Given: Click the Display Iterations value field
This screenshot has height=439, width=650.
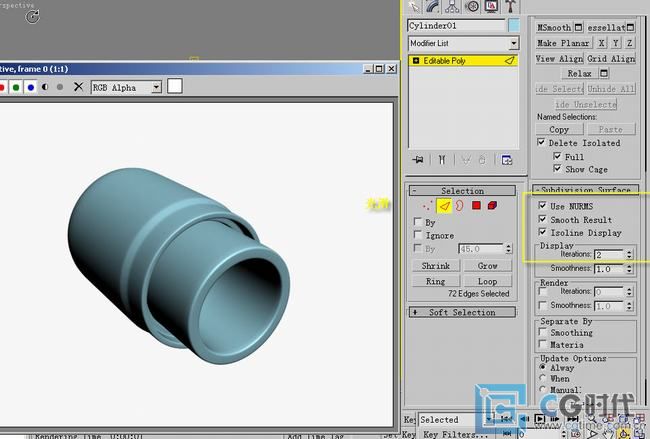Looking at the screenshot, I should coord(609,254).
